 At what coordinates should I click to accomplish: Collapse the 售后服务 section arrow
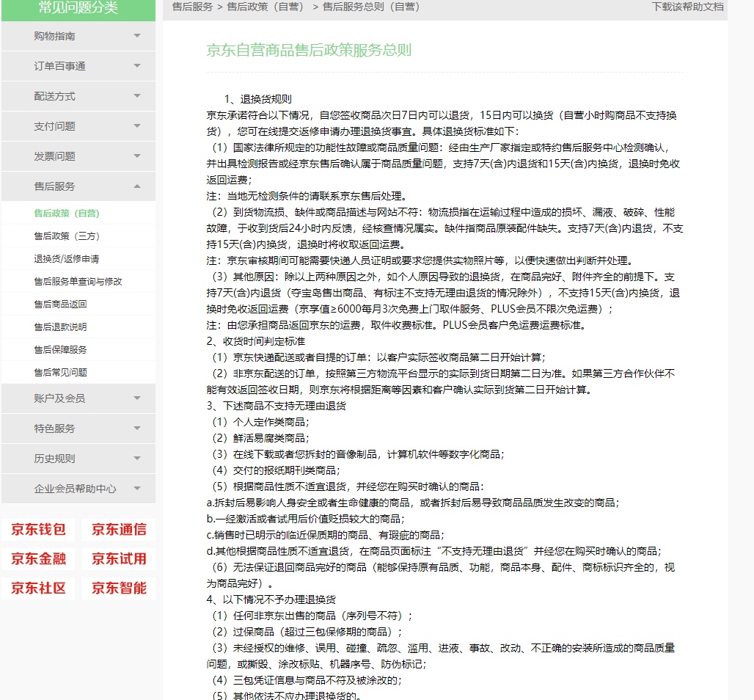click(x=137, y=186)
